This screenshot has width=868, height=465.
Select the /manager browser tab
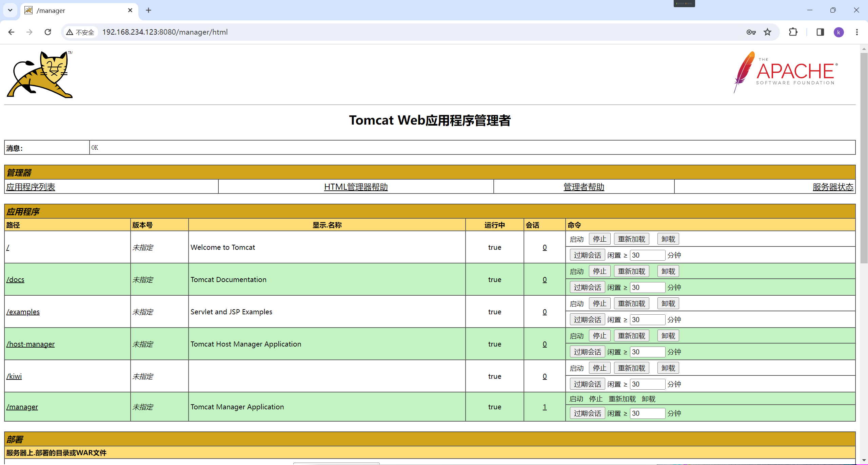pyautogui.click(x=79, y=11)
